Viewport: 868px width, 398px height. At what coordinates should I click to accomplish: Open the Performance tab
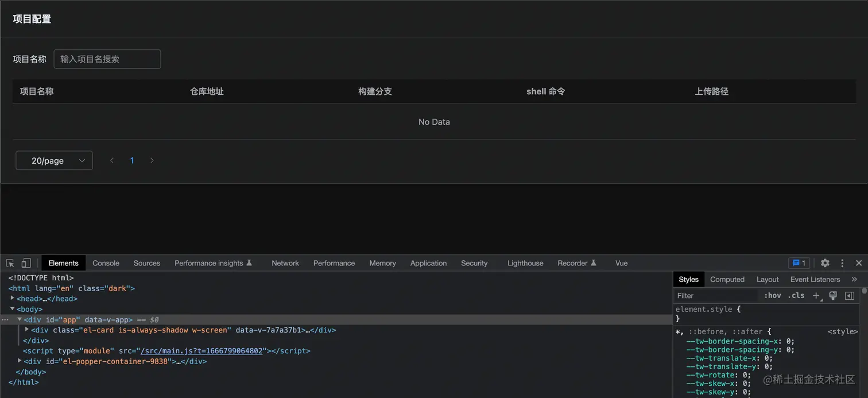tap(334, 263)
